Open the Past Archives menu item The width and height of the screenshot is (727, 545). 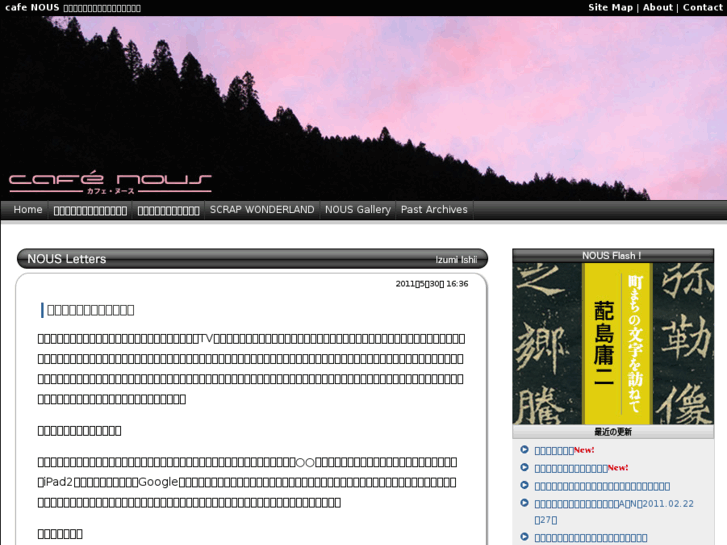tap(434, 210)
